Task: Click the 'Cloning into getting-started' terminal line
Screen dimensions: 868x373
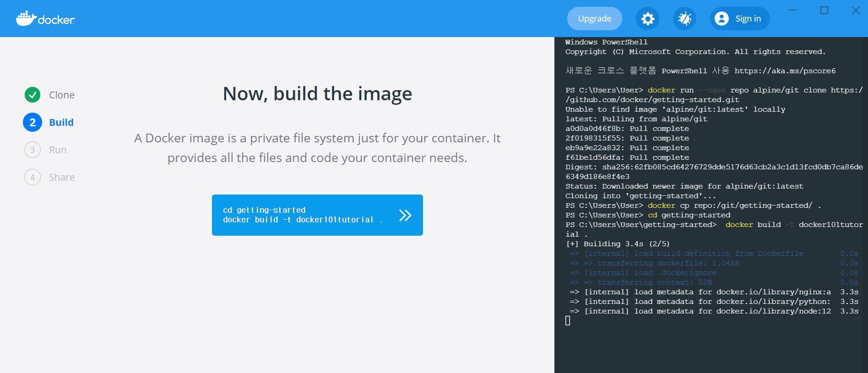Action: 640,196
